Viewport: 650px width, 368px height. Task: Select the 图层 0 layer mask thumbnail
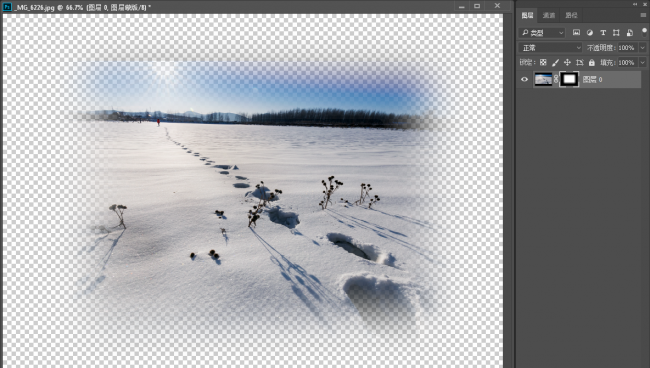(x=569, y=79)
